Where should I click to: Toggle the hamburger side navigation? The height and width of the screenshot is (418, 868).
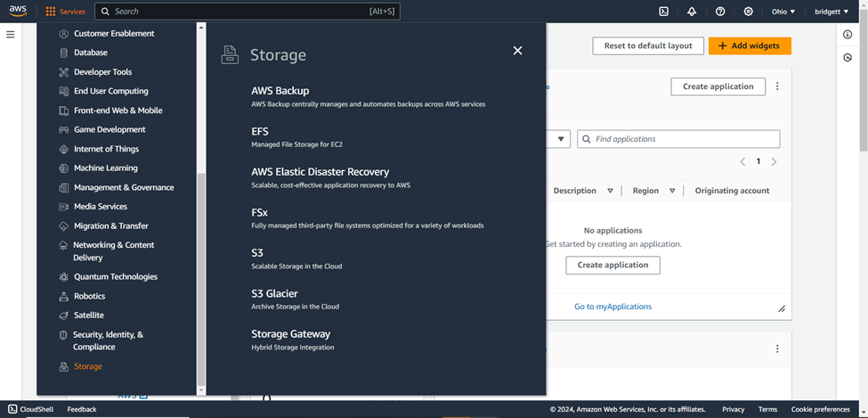(11, 35)
